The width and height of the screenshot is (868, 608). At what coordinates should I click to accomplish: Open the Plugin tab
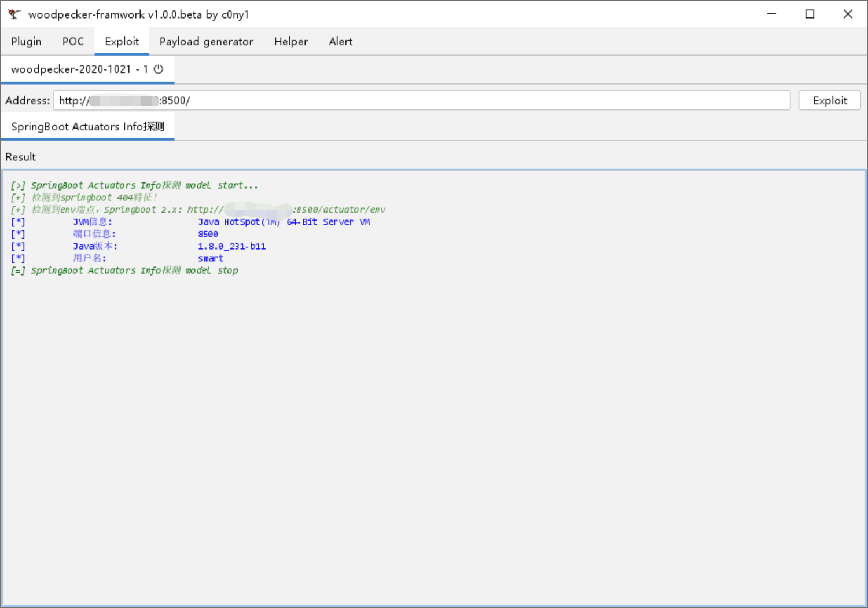26,42
